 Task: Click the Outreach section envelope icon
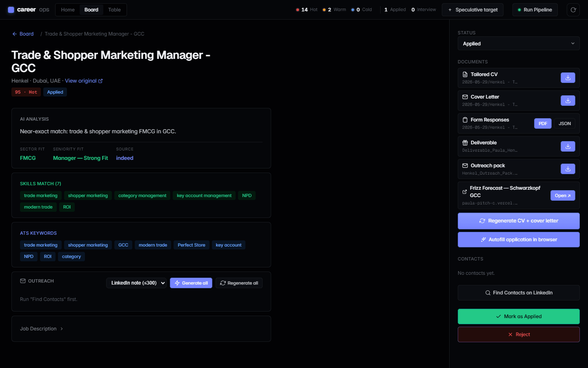[23, 281]
